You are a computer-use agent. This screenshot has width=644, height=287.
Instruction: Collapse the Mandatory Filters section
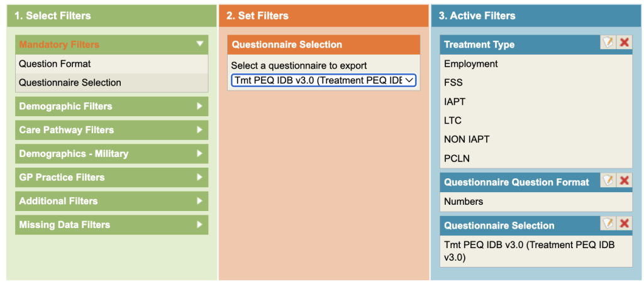pos(200,44)
